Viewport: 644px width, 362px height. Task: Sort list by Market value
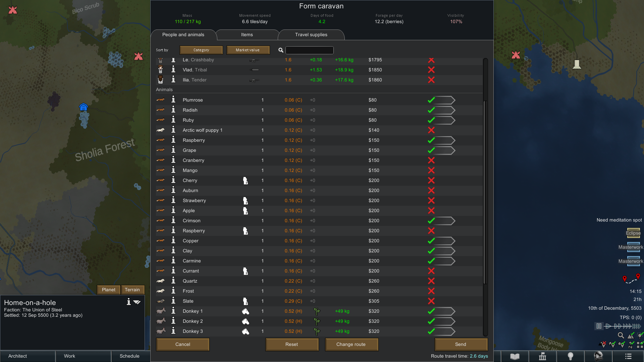(248, 50)
